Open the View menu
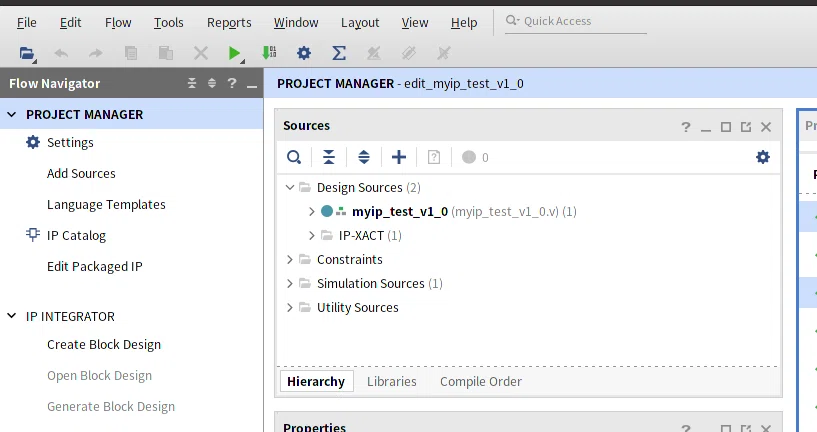 tap(415, 22)
